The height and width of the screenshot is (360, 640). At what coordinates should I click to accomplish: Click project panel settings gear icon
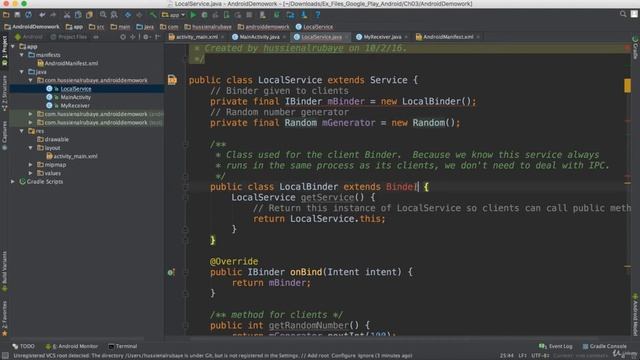[146, 37]
